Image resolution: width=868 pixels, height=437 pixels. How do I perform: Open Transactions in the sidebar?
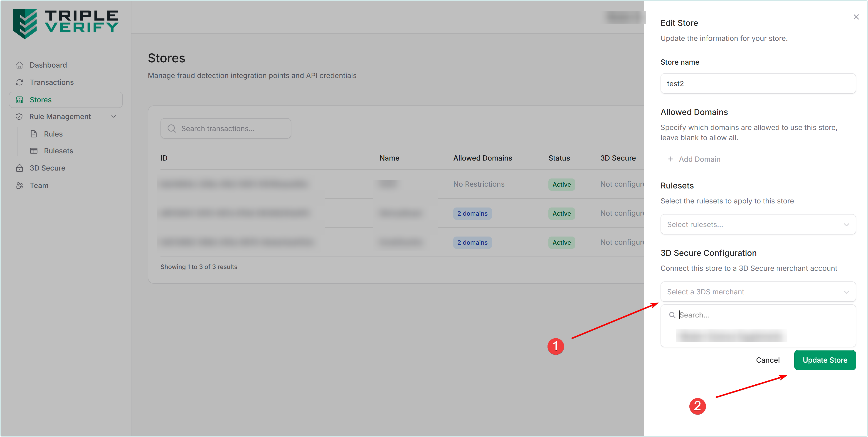52,83
